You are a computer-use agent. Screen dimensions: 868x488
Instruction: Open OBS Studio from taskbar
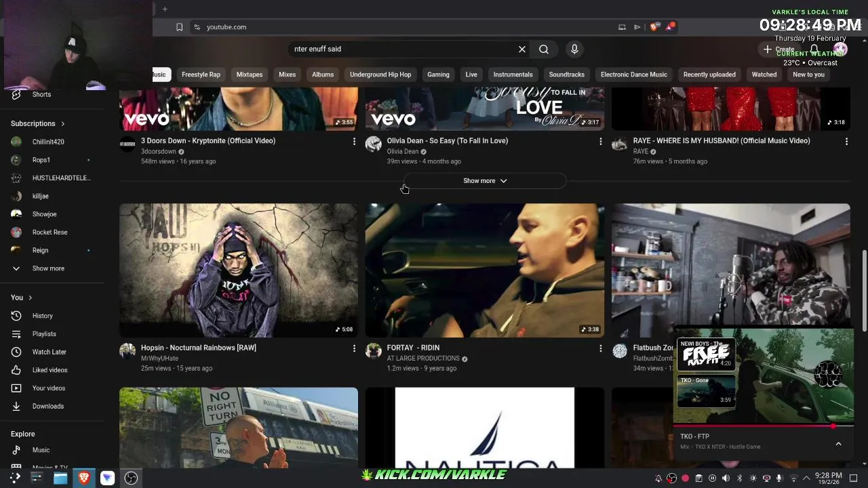point(132,478)
